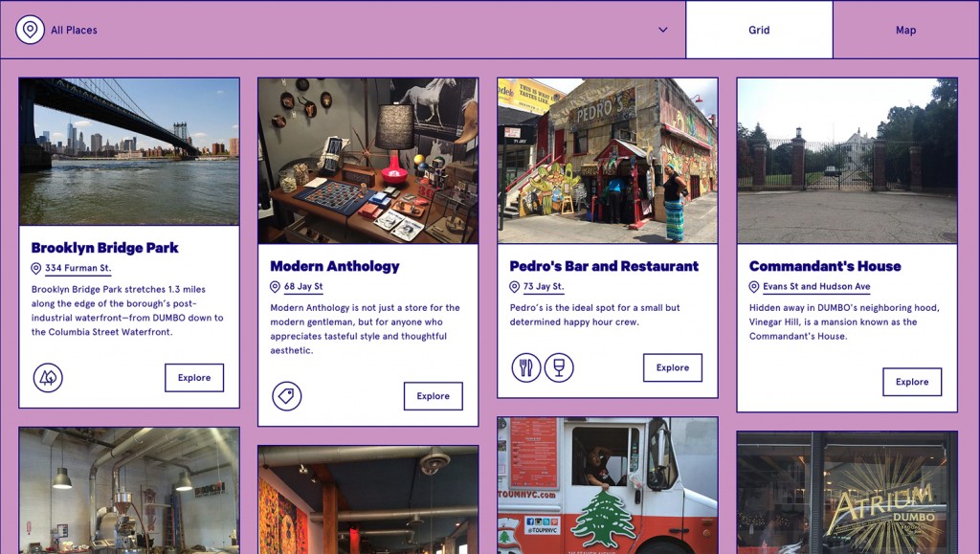Click the Commandant's House gate photo
Image resolution: width=980 pixels, height=554 pixels.
tap(847, 161)
